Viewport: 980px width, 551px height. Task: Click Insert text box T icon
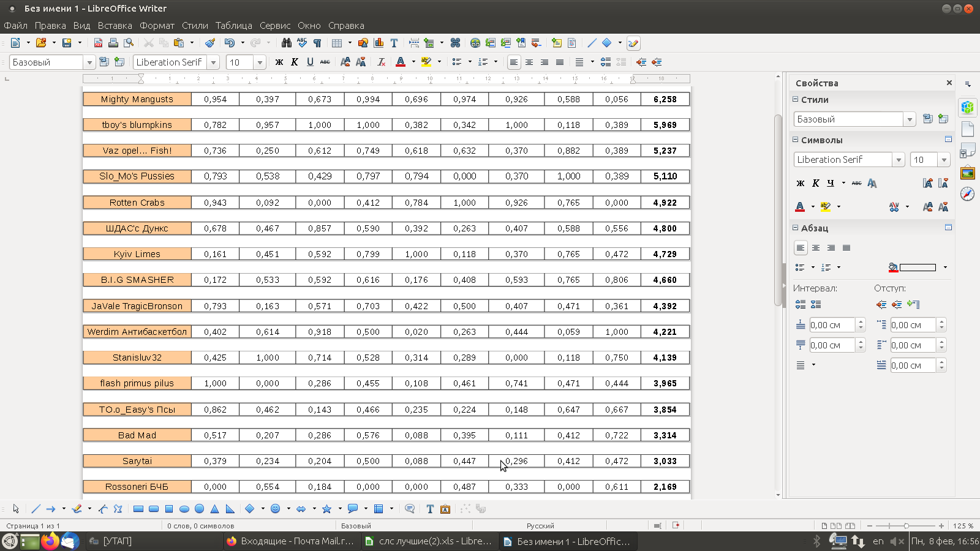(x=394, y=43)
